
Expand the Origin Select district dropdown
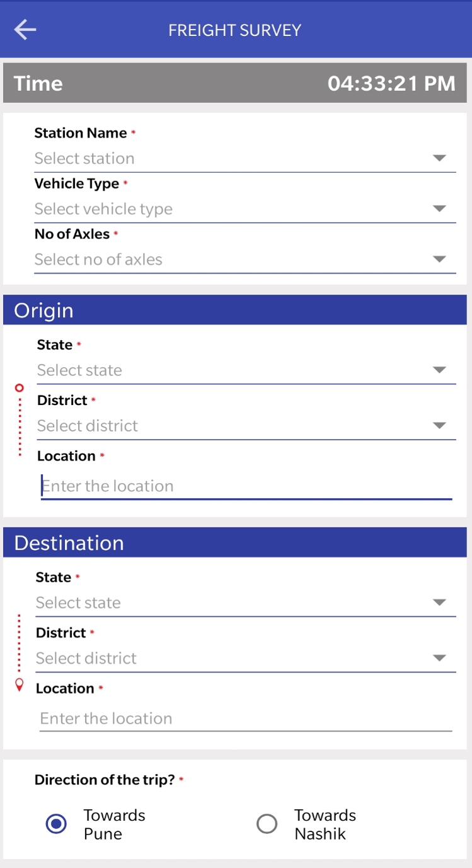coord(246,426)
